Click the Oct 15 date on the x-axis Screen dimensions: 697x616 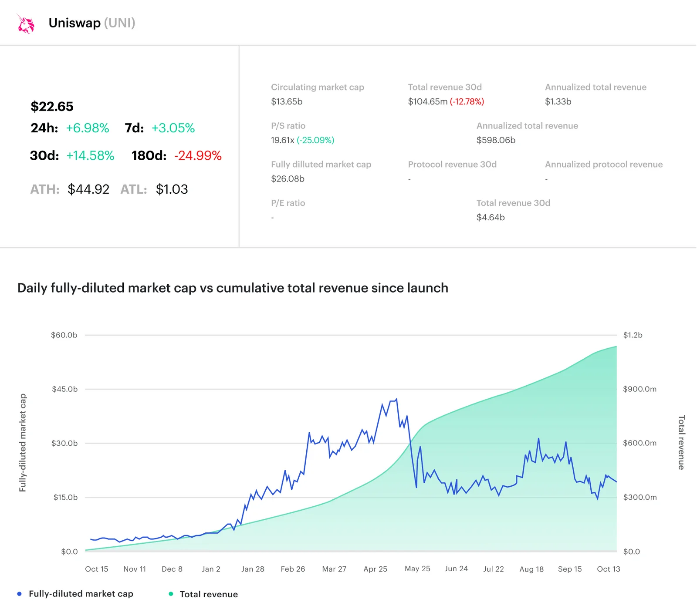(97, 569)
